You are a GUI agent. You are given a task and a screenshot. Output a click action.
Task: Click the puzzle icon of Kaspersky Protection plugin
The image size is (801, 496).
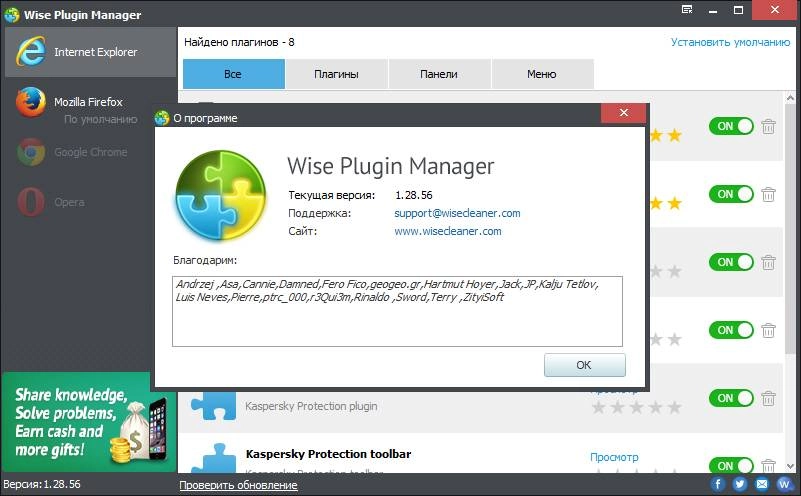[x=213, y=406]
